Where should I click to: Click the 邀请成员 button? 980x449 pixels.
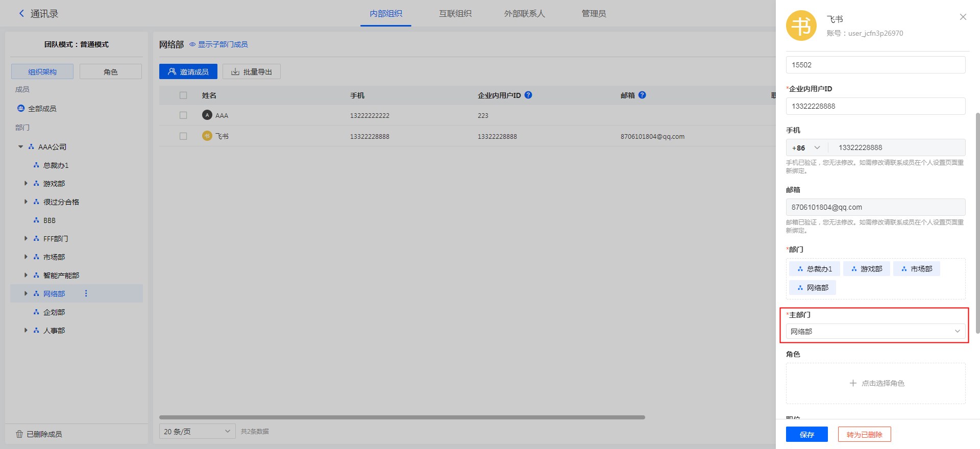pyautogui.click(x=188, y=72)
